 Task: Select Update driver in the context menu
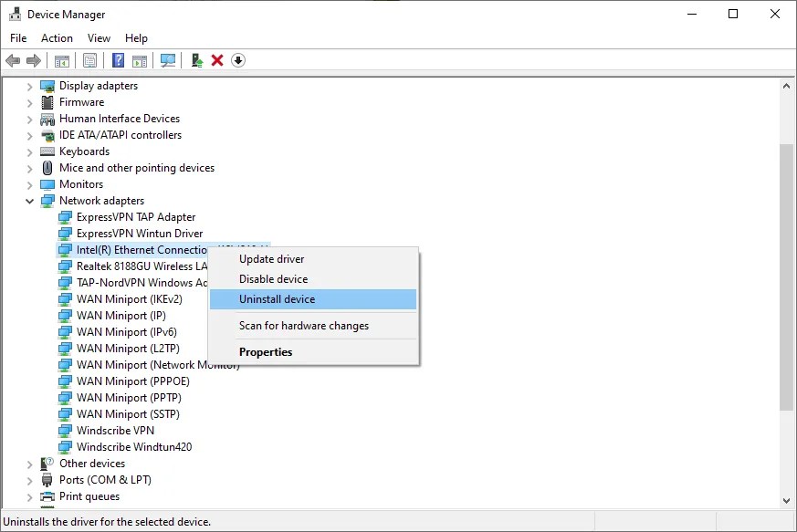pos(271,258)
